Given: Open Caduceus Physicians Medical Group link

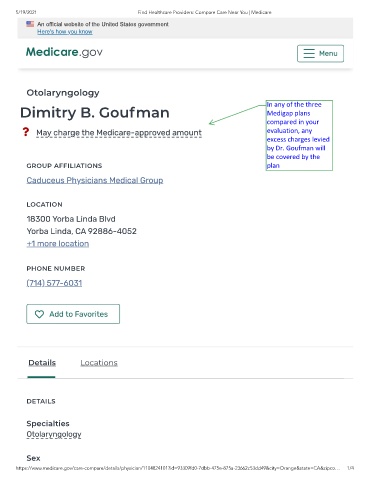Looking at the screenshot, I should point(95,180).
